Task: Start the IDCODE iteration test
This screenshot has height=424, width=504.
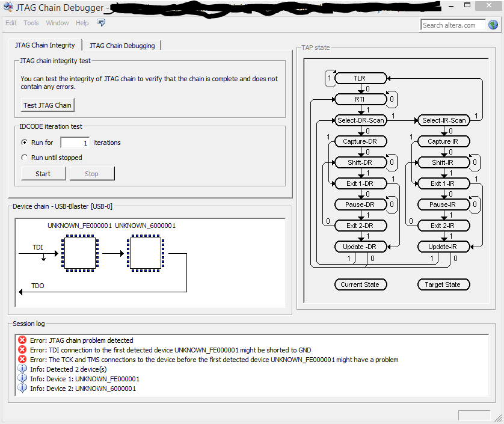Action: click(43, 174)
